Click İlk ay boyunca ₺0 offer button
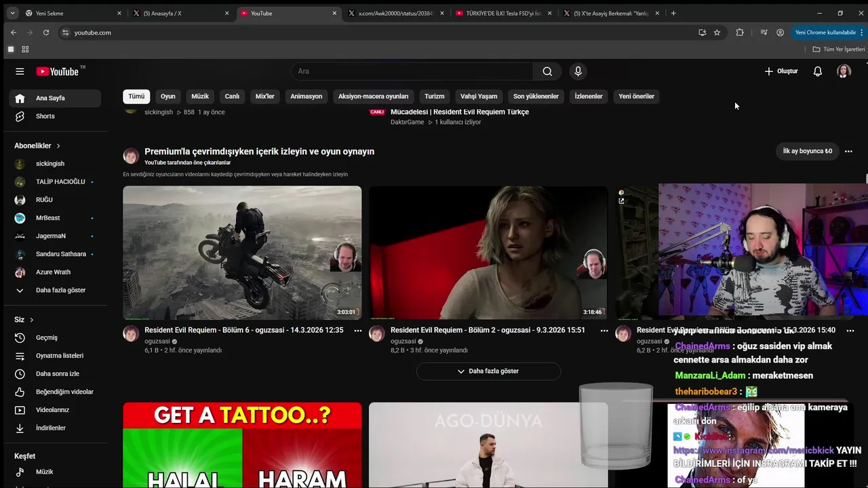The height and width of the screenshot is (488, 868). pos(808,151)
